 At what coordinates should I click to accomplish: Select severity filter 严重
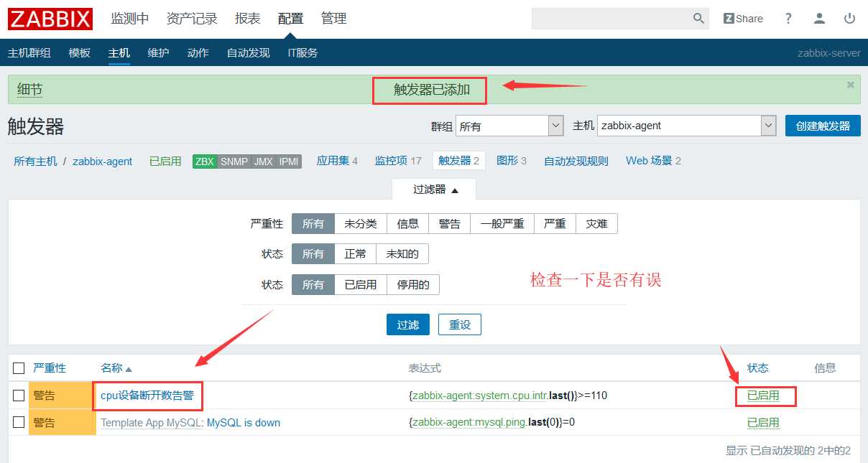(x=555, y=224)
